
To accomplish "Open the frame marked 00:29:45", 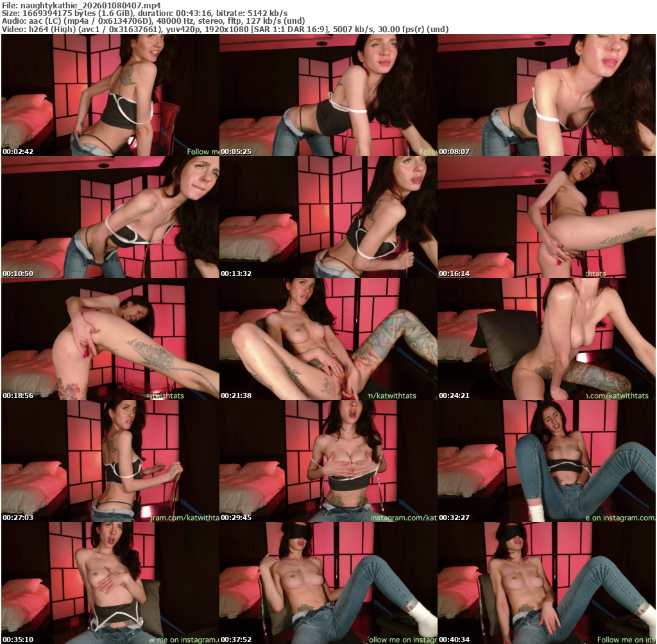I will pos(328,461).
